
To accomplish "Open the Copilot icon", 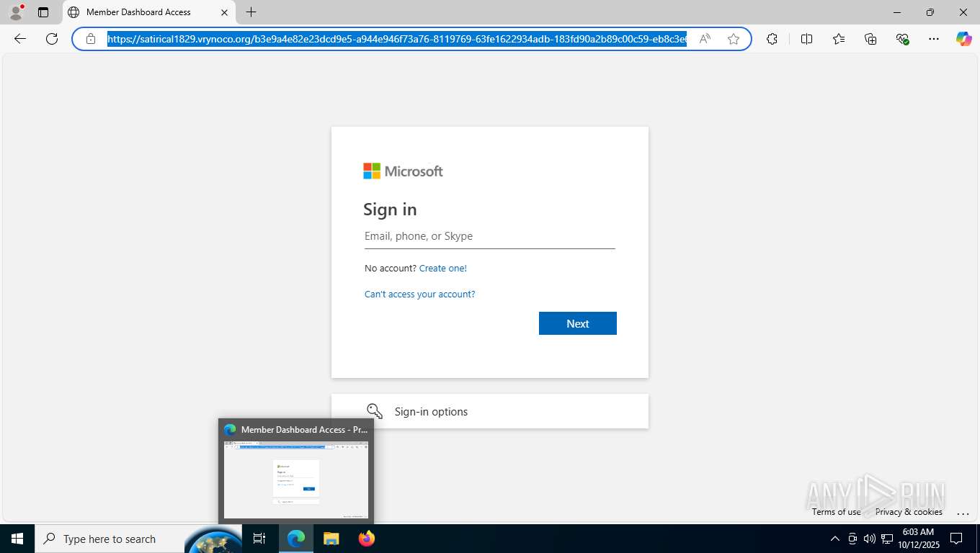I will click(x=964, y=39).
